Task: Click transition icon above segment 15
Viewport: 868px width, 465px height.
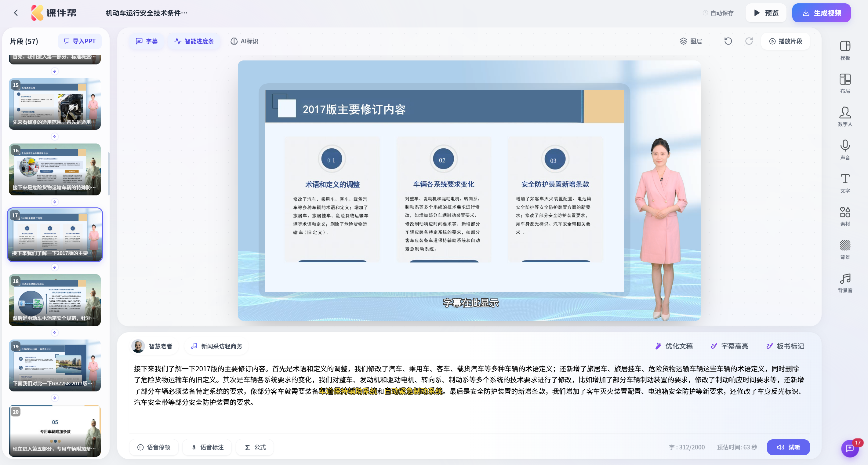Action: 55,71
